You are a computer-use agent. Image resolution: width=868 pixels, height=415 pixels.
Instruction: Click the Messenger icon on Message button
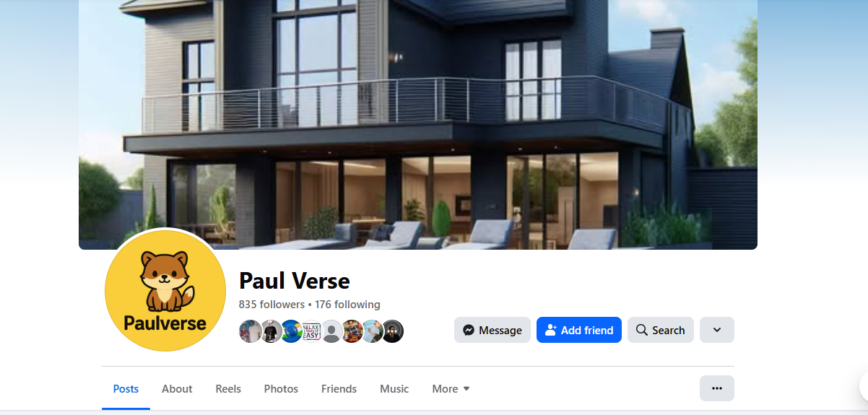tap(469, 330)
